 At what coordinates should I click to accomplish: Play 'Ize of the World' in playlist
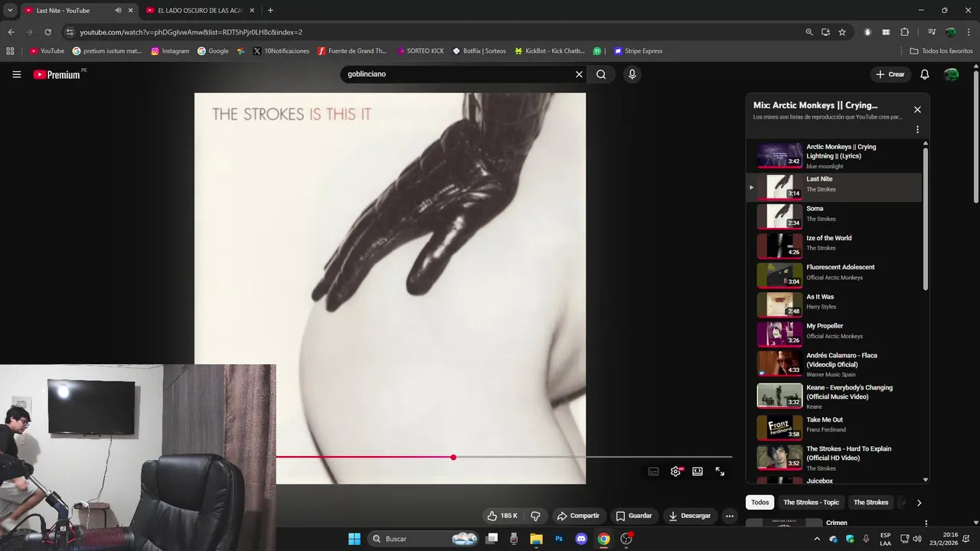click(x=835, y=246)
